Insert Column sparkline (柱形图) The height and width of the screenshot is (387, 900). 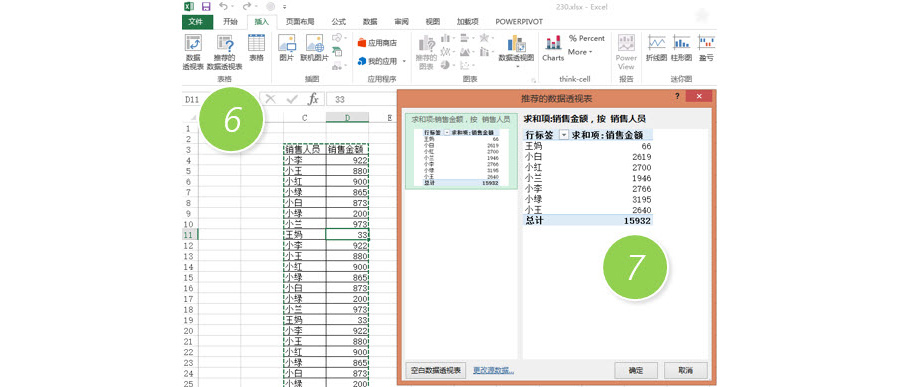click(x=681, y=48)
